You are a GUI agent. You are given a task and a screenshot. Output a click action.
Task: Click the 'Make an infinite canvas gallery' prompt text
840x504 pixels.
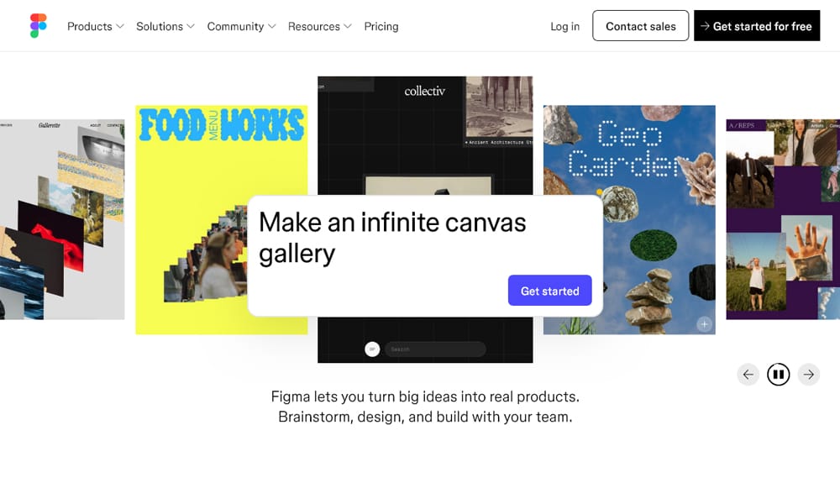pos(392,237)
